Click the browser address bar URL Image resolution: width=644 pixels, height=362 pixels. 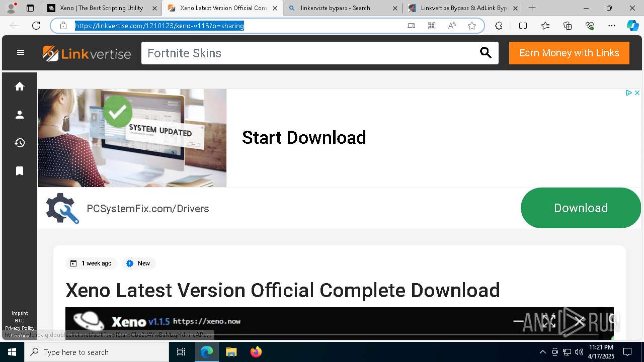pyautogui.click(x=159, y=26)
